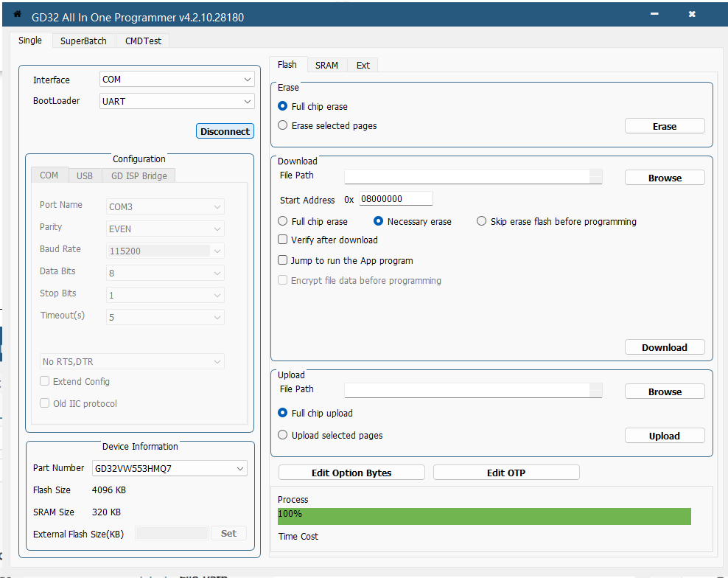Click the home icon in title bar
Screen dimensions: 728x578
tap(17, 15)
